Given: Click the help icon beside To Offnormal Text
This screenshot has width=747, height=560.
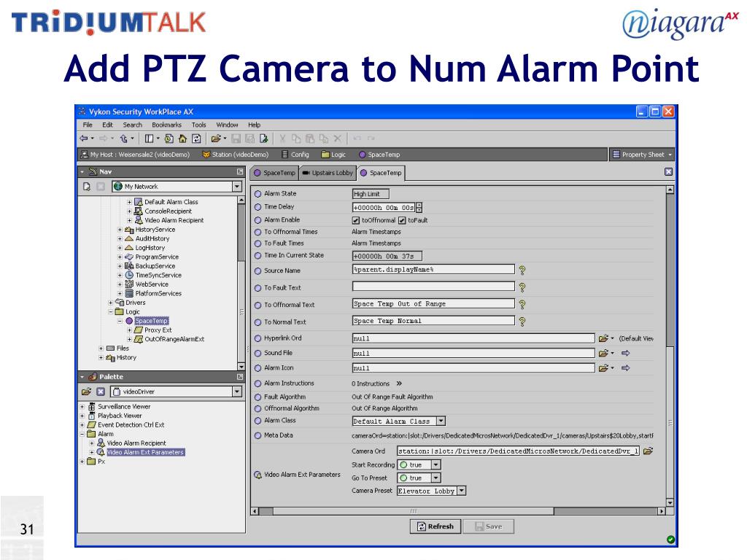Looking at the screenshot, I should (522, 305).
